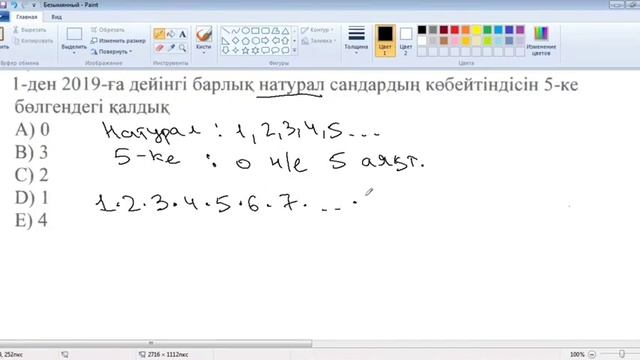Pick the yellow color swatch
The image size is (640, 360).
476,30
